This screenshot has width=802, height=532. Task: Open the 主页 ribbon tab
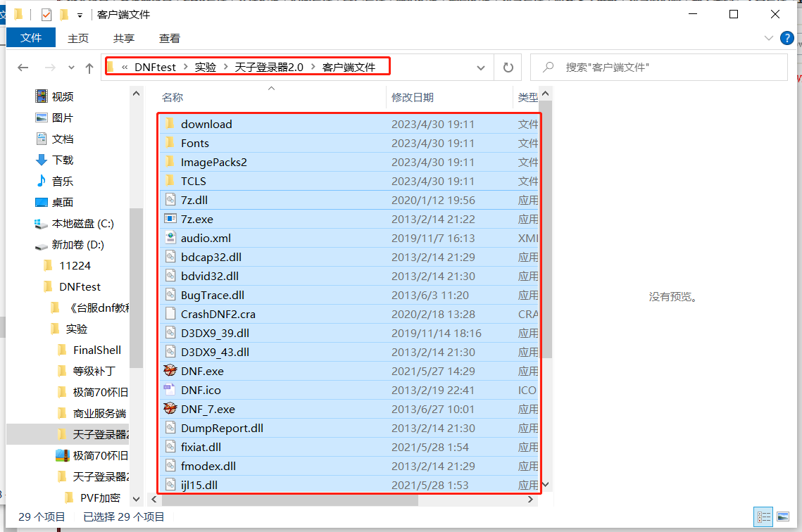pyautogui.click(x=78, y=38)
